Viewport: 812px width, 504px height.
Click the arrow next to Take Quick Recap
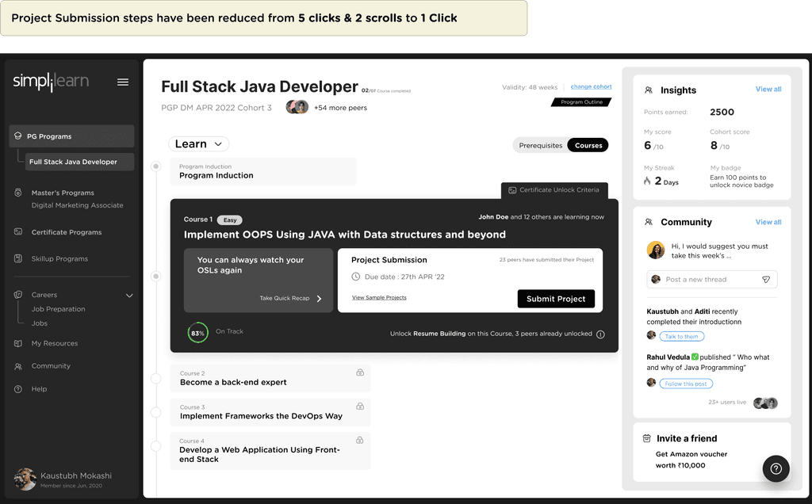319,299
